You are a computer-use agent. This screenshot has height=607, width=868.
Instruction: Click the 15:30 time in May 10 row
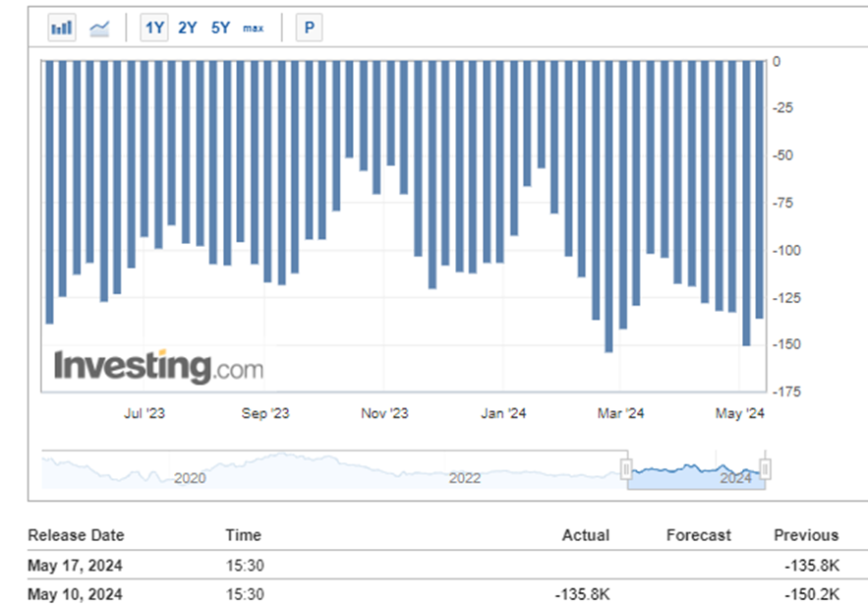point(245,594)
